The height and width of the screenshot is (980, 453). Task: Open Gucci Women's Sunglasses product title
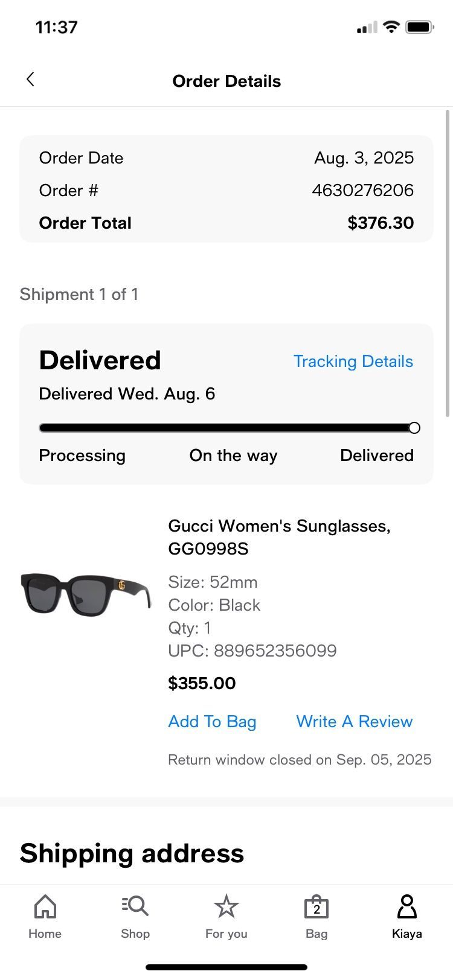pos(279,537)
